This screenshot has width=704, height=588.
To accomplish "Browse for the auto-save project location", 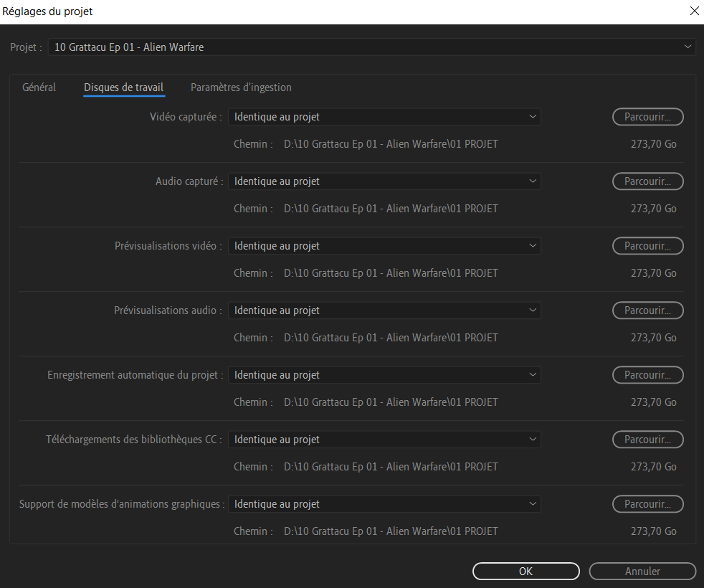I will point(647,374).
